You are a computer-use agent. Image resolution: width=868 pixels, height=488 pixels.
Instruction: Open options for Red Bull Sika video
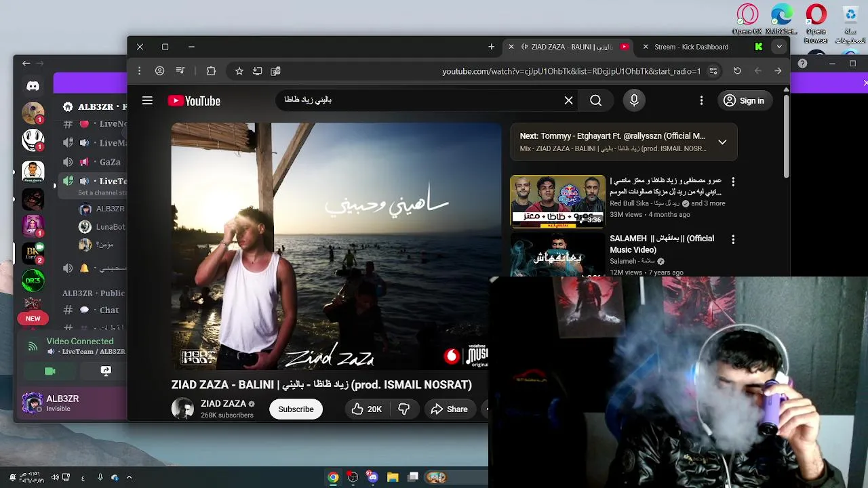pos(732,182)
